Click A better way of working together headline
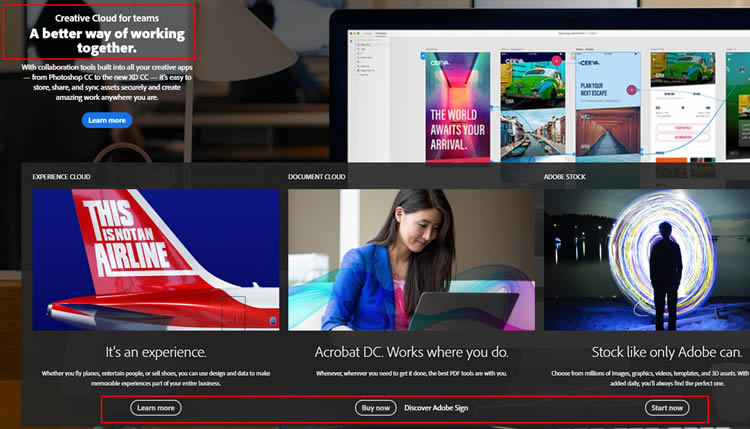This screenshot has height=429, width=750. (x=97, y=40)
